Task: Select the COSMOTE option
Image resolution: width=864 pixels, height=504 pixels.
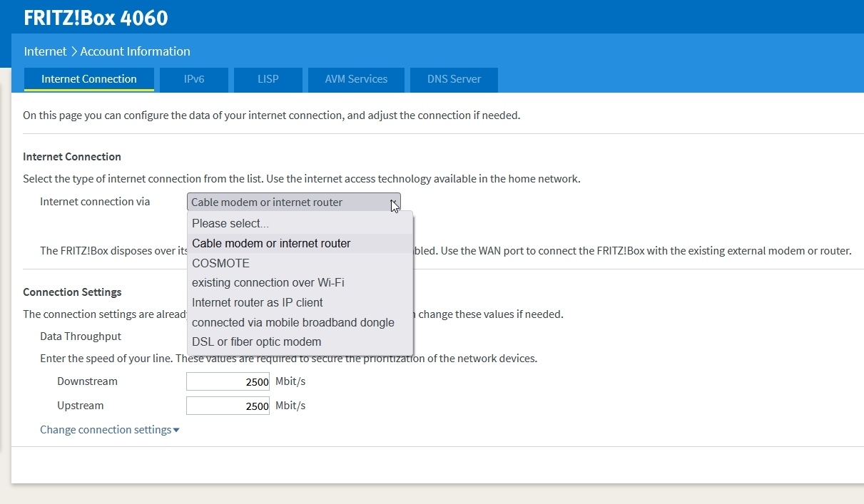Action: pos(300,263)
